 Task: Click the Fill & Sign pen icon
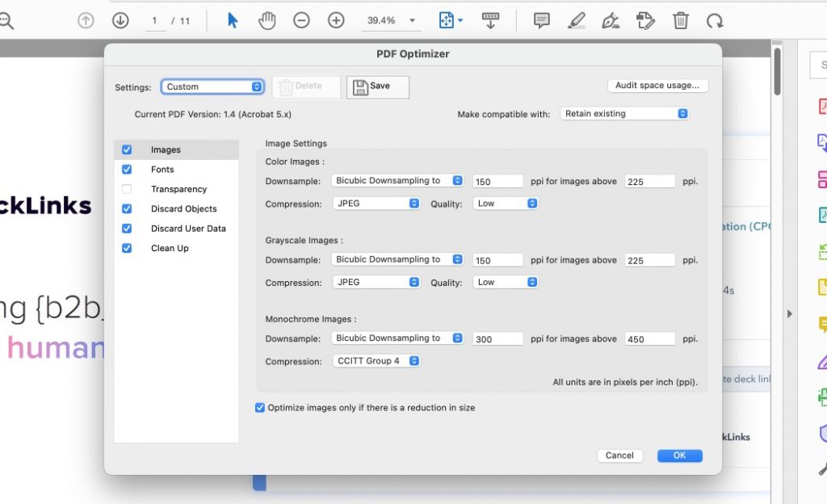tap(612, 20)
